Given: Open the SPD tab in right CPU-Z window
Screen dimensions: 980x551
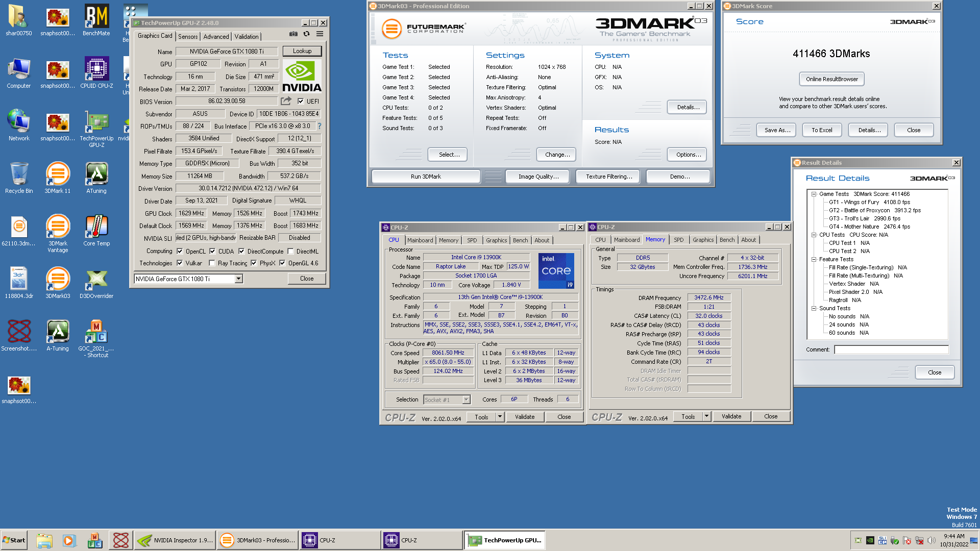Looking at the screenshot, I should (678, 240).
